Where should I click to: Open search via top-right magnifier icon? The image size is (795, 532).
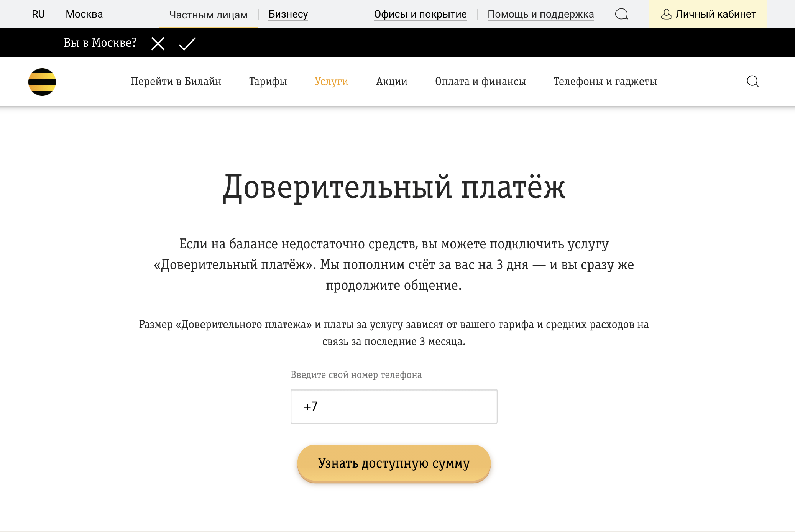click(x=622, y=14)
